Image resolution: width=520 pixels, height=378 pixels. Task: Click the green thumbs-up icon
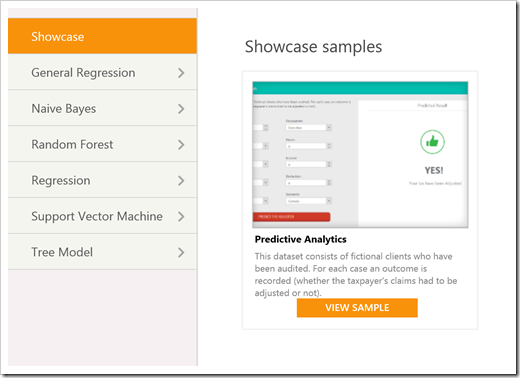tap(432, 142)
